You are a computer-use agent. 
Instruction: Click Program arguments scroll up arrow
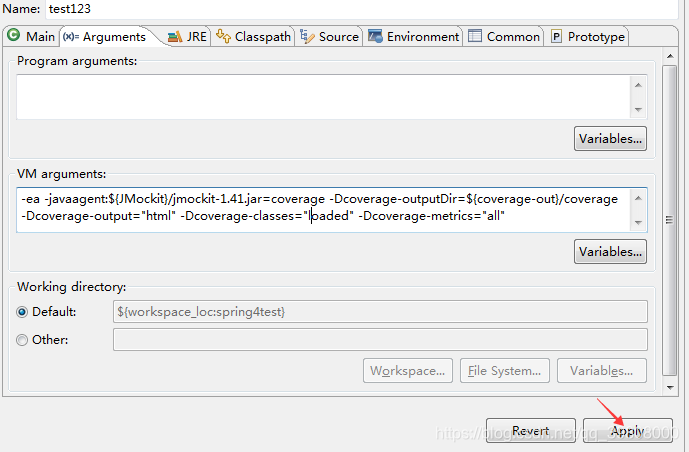tap(638, 85)
